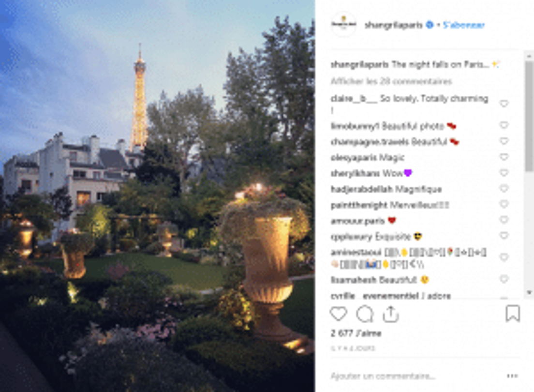Like the amouur.paris comment heart
The height and width of the screenshot is (392, 534).
tap(504, 220)
